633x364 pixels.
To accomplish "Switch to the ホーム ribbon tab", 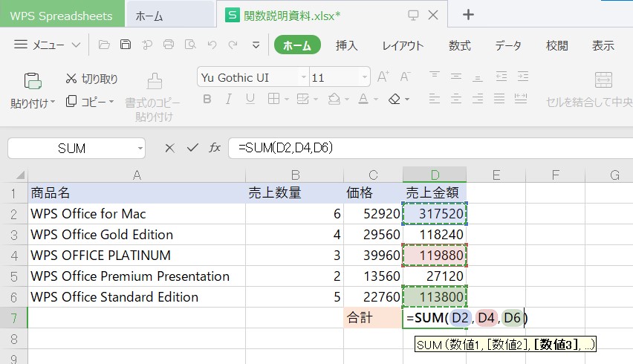I will (x=297, y=45).
